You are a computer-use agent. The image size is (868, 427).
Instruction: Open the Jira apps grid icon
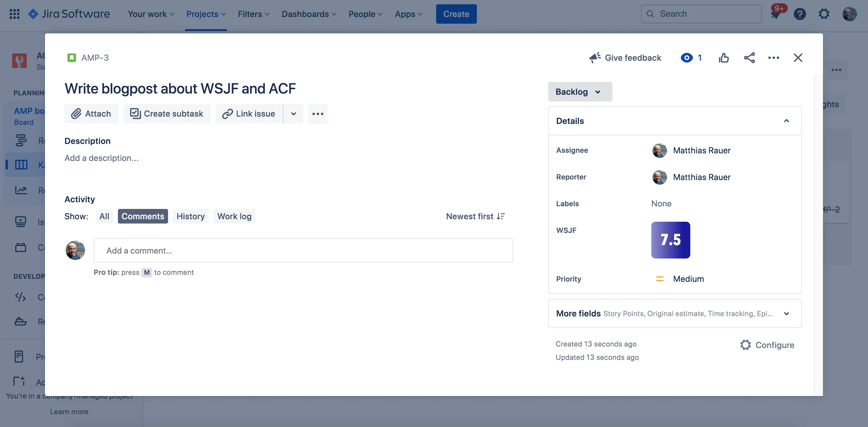(14, 14)
